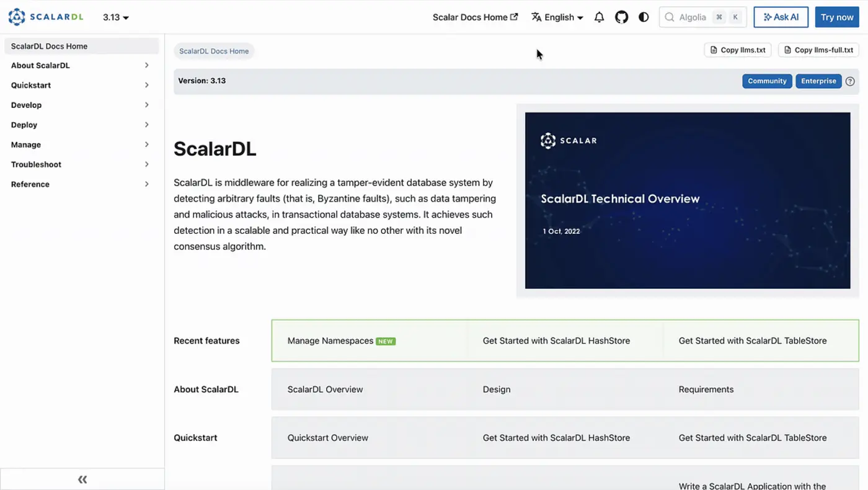Click Copy llms-full.txt button

818,50
